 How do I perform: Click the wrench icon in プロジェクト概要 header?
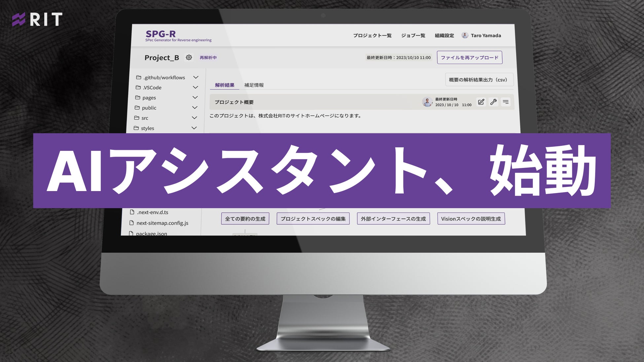pos(493,102)
